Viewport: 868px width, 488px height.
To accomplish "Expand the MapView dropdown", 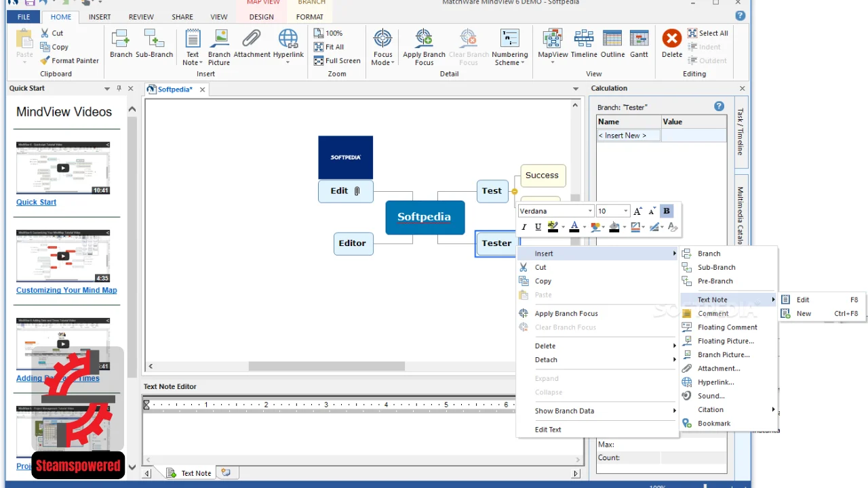I will (553, 62).
